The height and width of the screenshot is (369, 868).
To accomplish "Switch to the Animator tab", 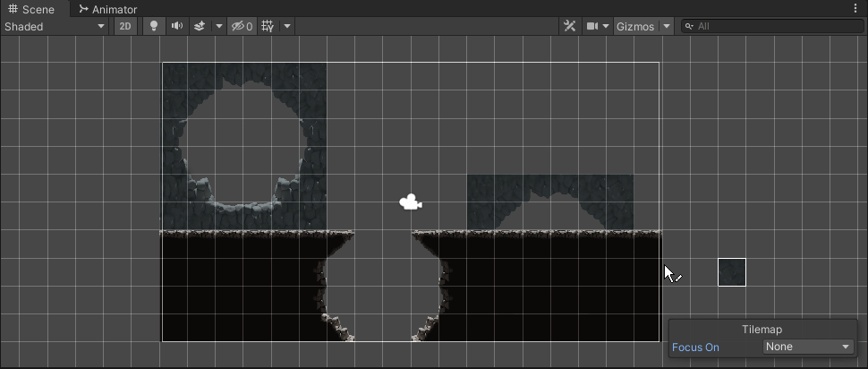I will tap(108, 9).
